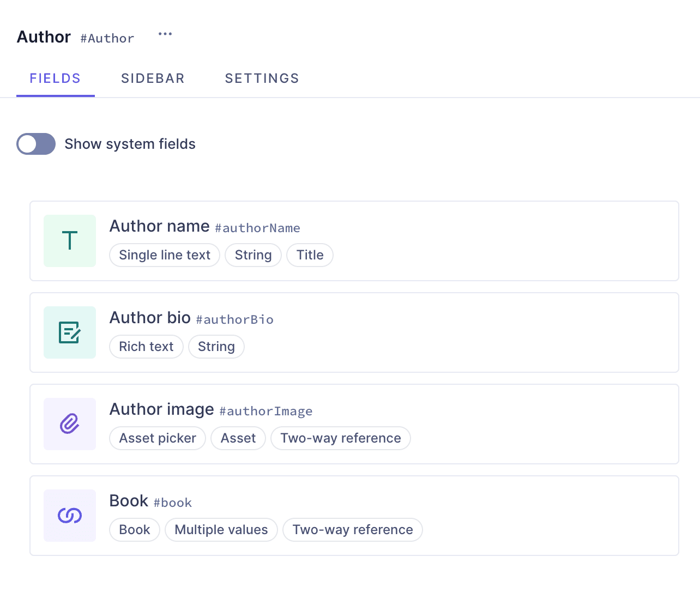Click the Author name text field icon
This screenshot has height=593, width=700.
[70, 241]
